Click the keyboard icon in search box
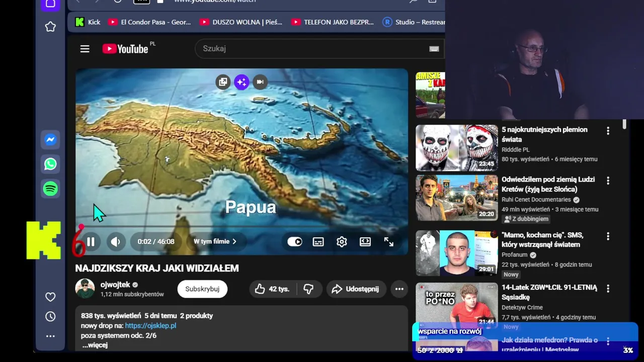The height and width of the screenshot is (362, 644). pos(434,49)
